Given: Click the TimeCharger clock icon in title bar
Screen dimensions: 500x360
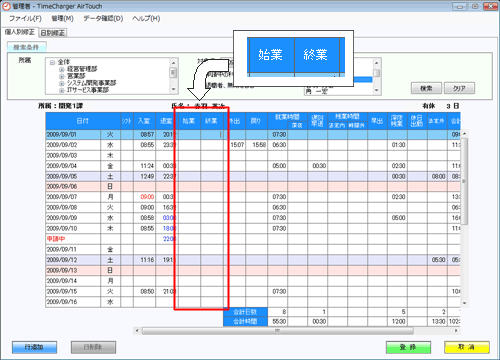Looking at the screenshot, I should (6, 6).
